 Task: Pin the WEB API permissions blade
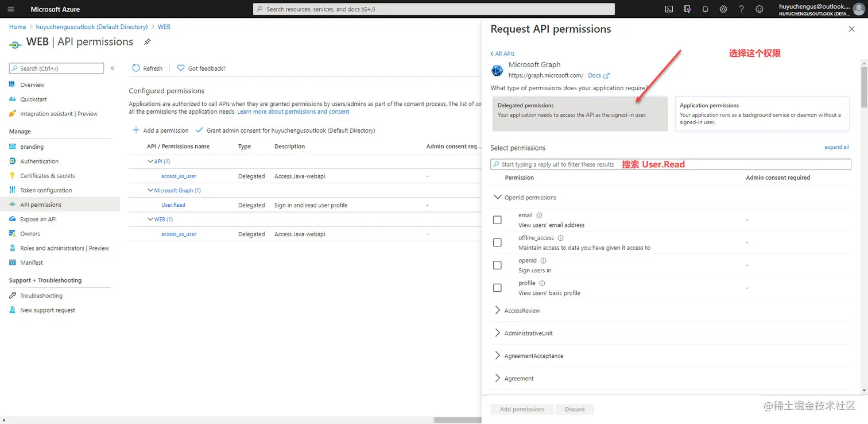147,42
